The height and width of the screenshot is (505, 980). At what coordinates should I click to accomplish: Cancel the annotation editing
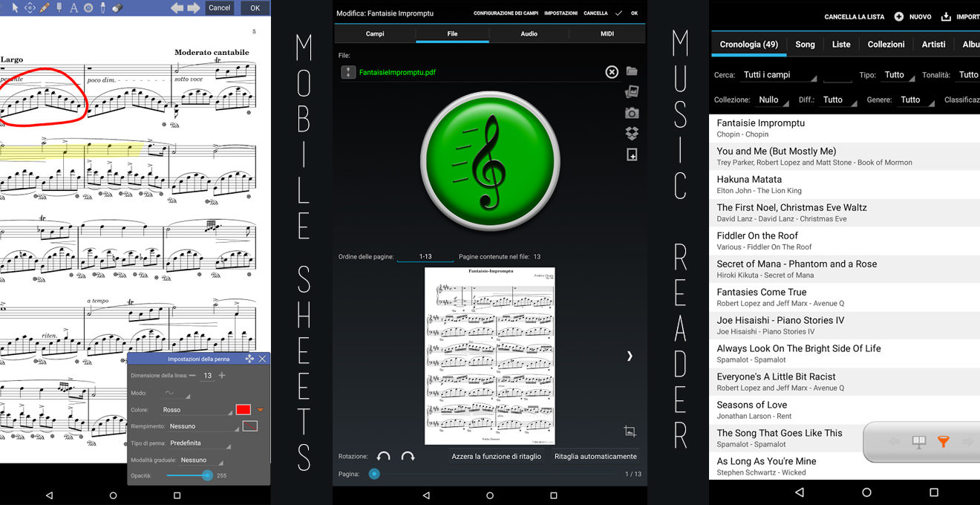[x=219, y=7]
